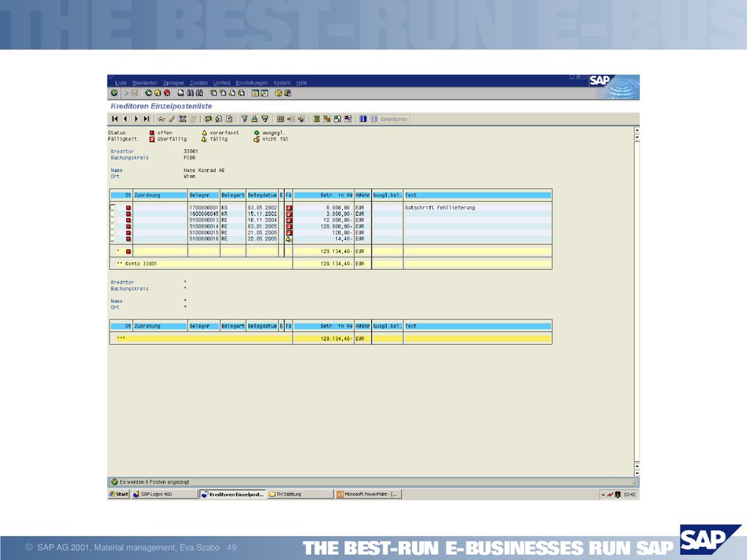
Task: Tick the checkbox for document 5100000014
Action: coord(112,227)
